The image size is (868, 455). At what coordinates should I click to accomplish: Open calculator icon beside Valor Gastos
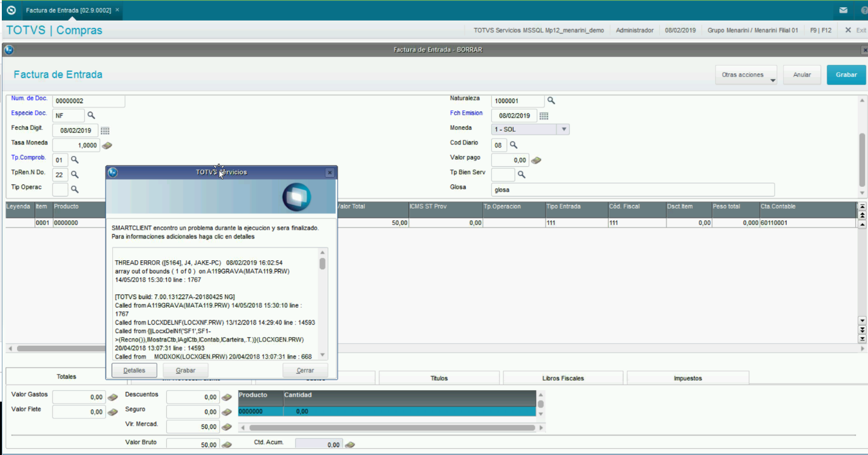(113, 397)
